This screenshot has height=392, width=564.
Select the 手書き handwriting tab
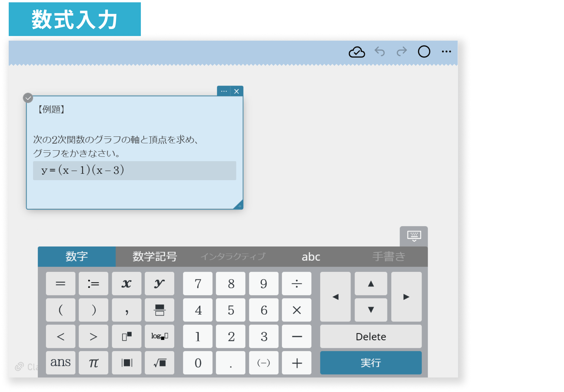(x=389, y=257)
